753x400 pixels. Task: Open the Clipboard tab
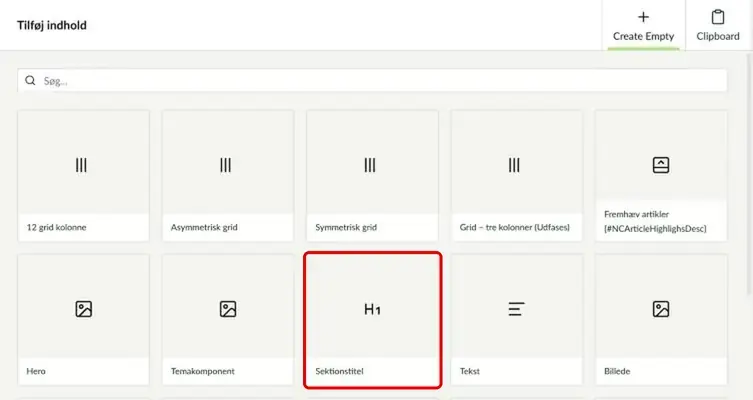(718, 25)
